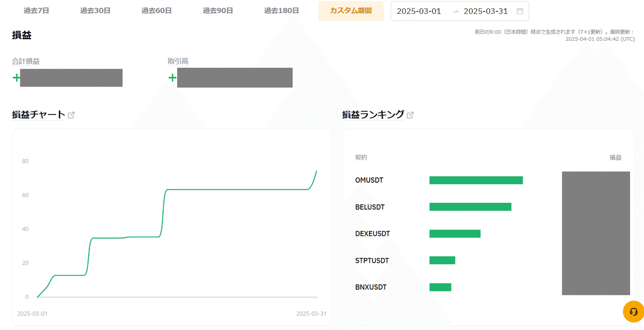Select the 過去7日 period tab
644x330 pixels.
point(36,11)
